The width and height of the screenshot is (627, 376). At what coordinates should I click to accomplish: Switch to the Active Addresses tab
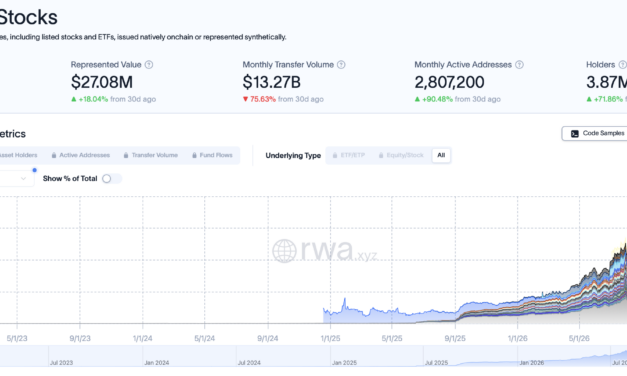(x=80, y=155)
